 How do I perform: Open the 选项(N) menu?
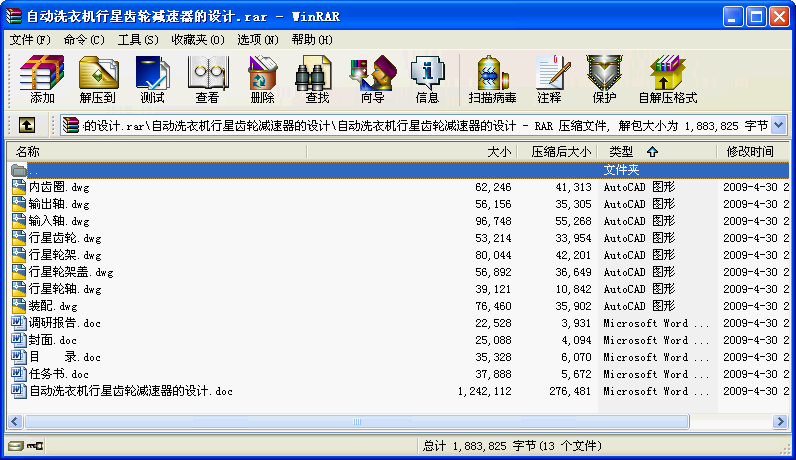click(258, 40)
